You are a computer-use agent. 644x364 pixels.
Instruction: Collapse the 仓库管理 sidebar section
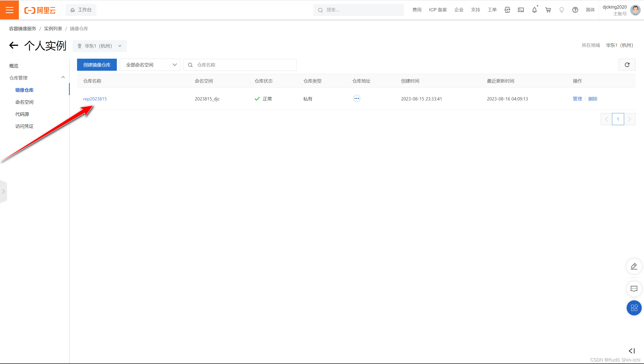63,78
